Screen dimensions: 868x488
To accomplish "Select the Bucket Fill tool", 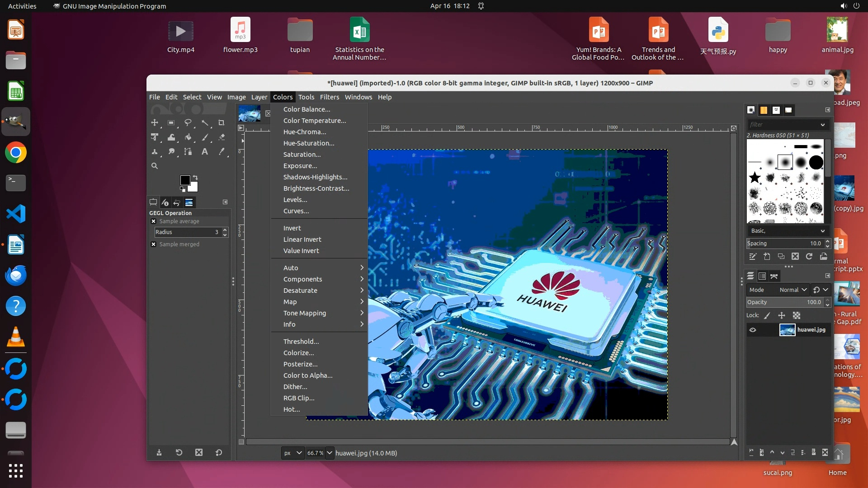I will (x=188, y=137).
